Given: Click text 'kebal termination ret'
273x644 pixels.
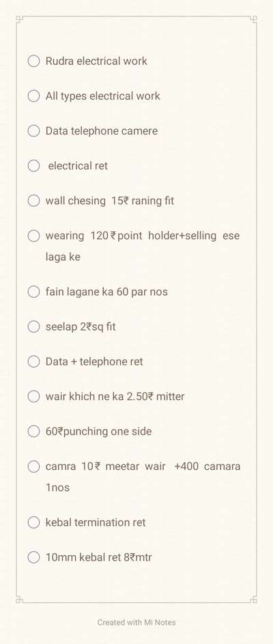Looking at the screenshot, I should 96,522.
